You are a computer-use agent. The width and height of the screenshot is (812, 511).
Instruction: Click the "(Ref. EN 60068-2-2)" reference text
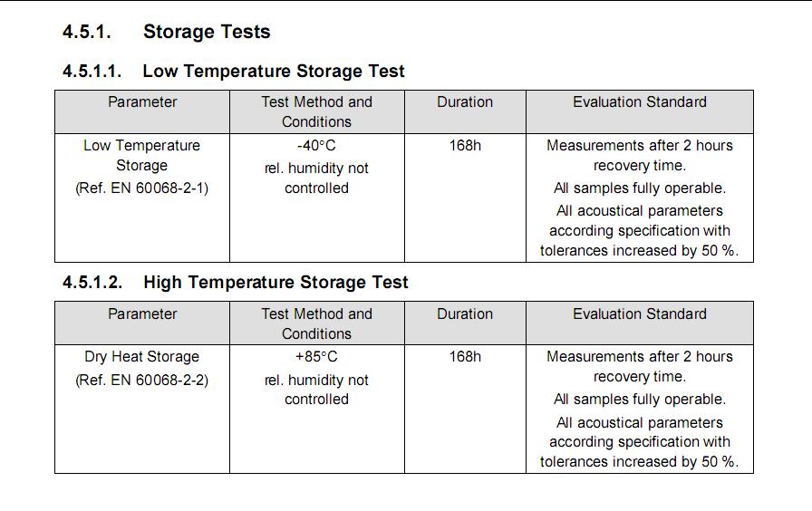pos(141,381)
